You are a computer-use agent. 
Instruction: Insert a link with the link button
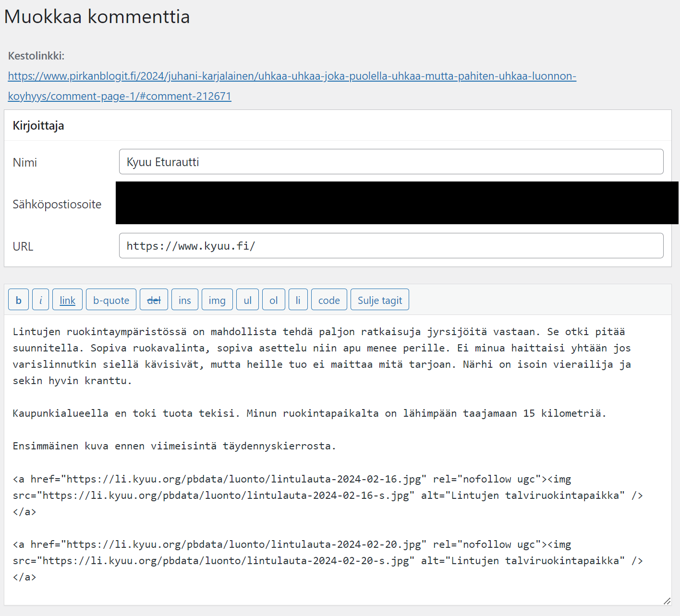pos(67,300)
